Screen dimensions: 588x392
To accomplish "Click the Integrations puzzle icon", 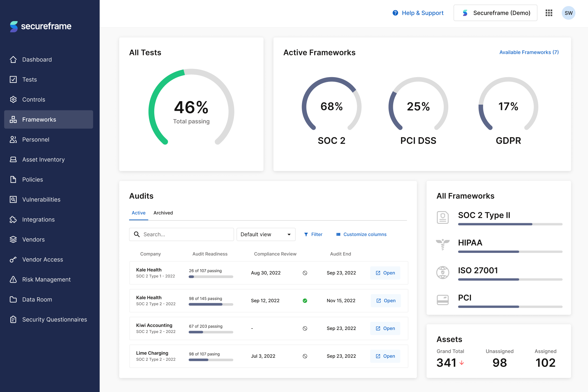I will [x=13, y=220].
